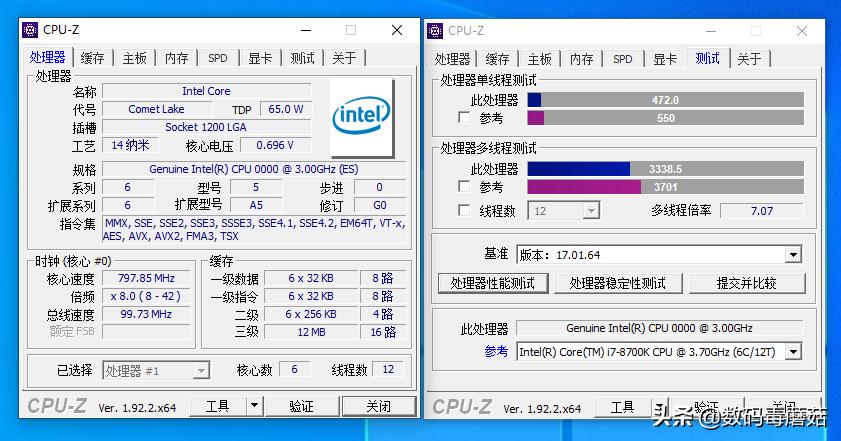The width and height of the screenshot is (841, 441).
Task: Click the 规格 field Genuine Intel CPU
Action: pyautogui.click(x=254, y=169)
